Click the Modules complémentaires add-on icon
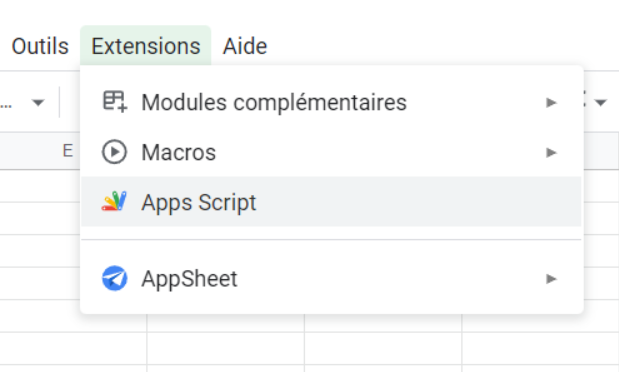This screenshot has height=372, width=619. 114,102
